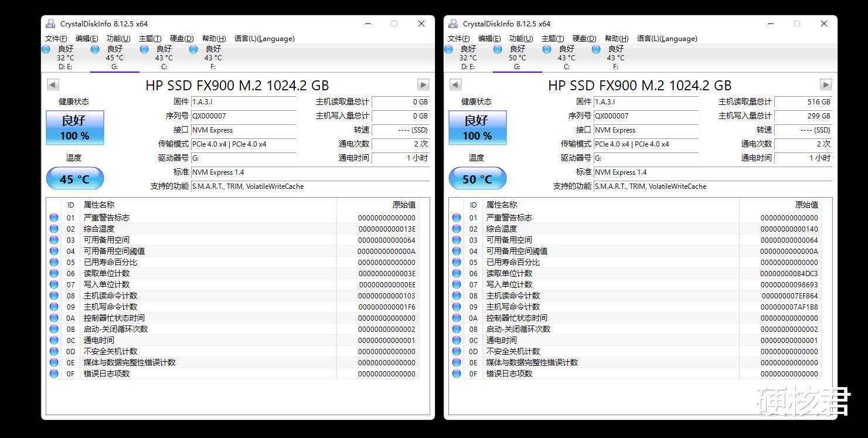
Task: Click status dot of 03 可用备用空间 in left window
Action: [x=54, y=240]
